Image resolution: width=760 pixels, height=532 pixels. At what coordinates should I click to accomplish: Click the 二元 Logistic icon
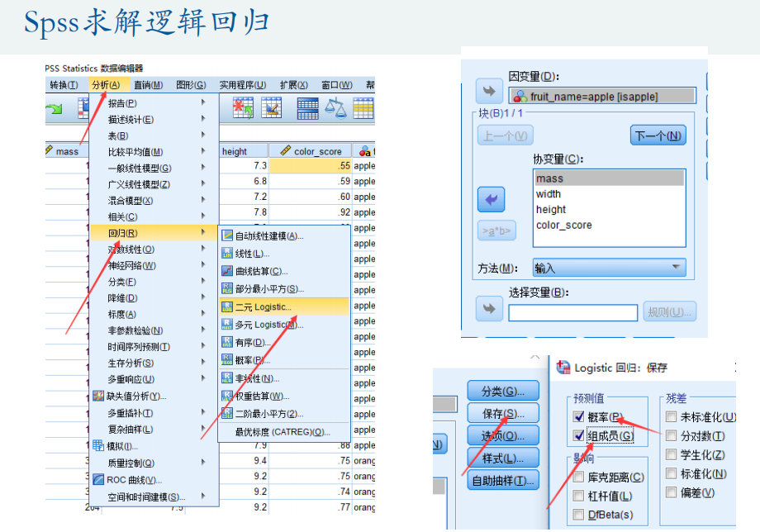click(x=227, y=306)
